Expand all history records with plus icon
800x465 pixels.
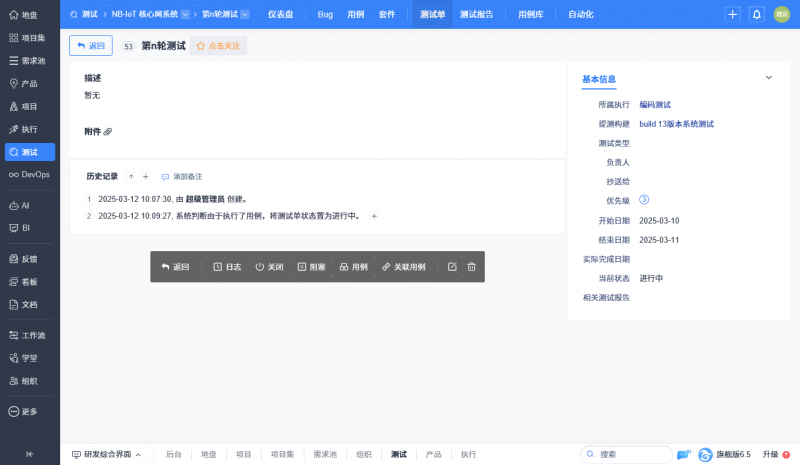[x=145, y=177]
